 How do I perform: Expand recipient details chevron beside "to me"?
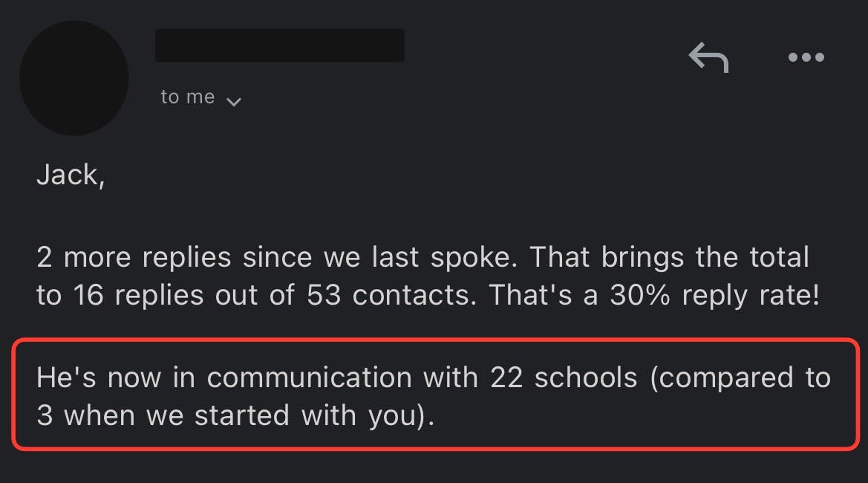(x=233, y=100)
